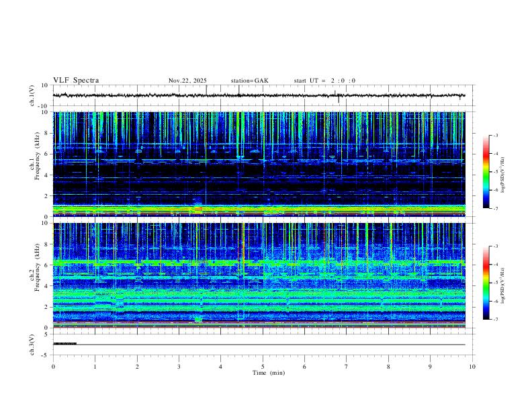Click the 'station=GAK' label
The width and height of the screenshot is (532, 411).
[249, 81]
